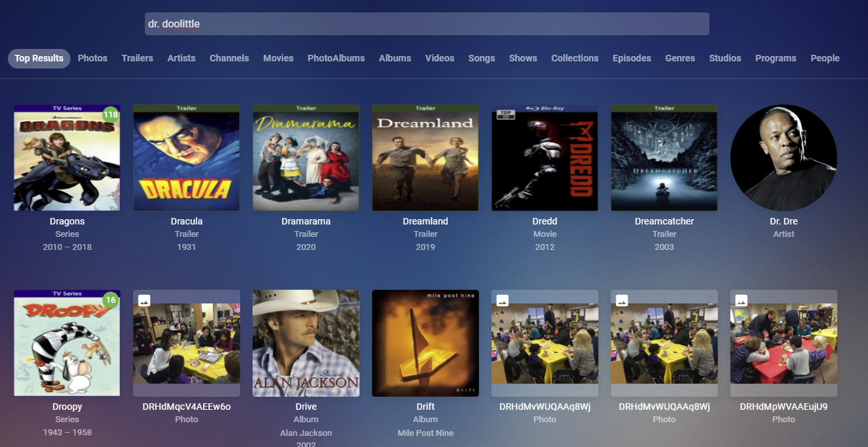Viewport: 868px width, 447px height.
Task: Click the 1931 year under Dracula
Action: click(187, 247)
